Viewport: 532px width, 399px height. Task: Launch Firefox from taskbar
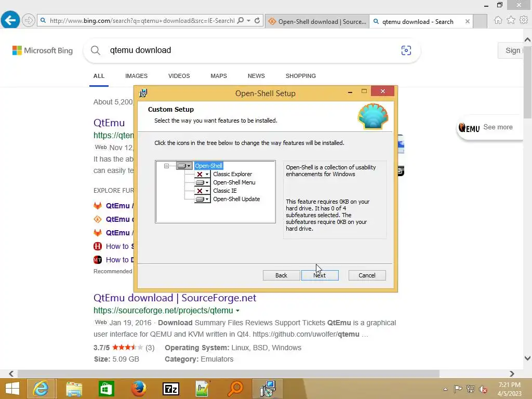pos(139,389)
